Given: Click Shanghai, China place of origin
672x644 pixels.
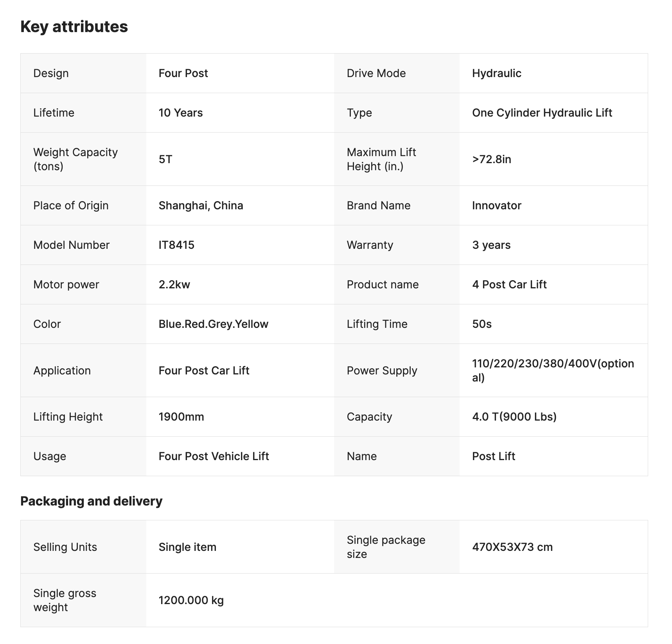Looking at the screenshot, I should [201, 205].
